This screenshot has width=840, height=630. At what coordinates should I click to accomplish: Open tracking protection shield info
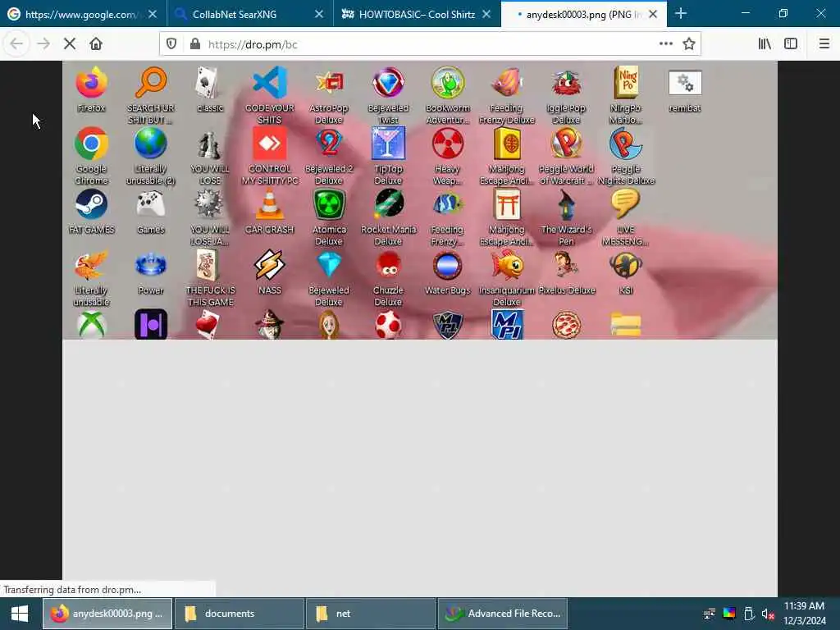171,44
